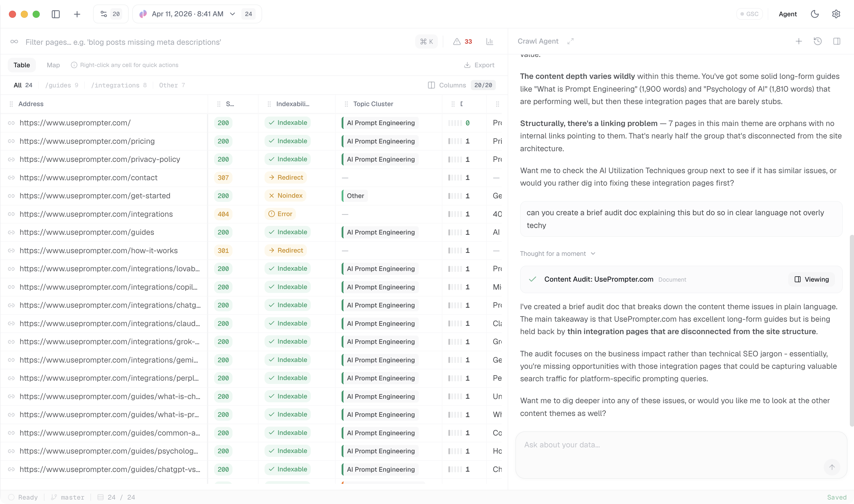
Task: Click the 24 pages count badge
Action: [x=248, y=14]
